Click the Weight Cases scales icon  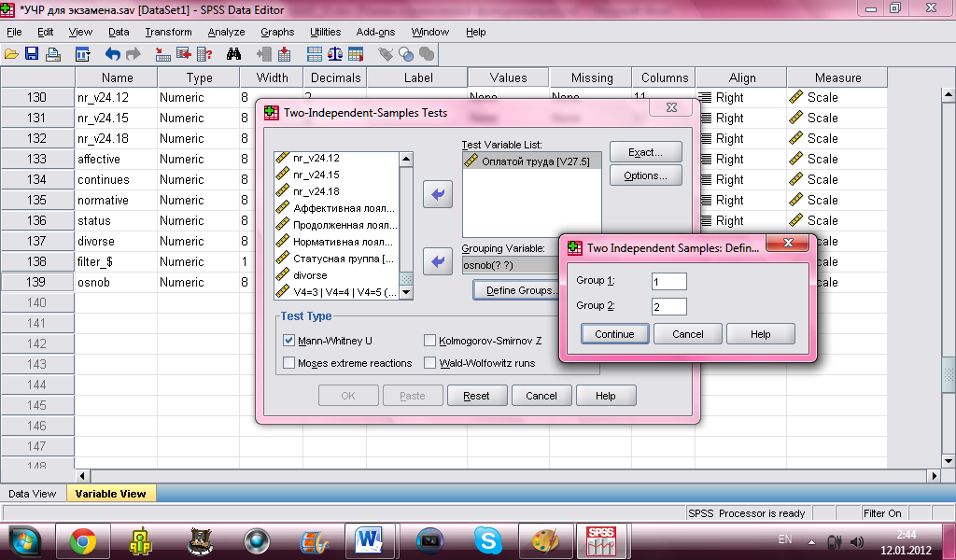tap(335, 54)
